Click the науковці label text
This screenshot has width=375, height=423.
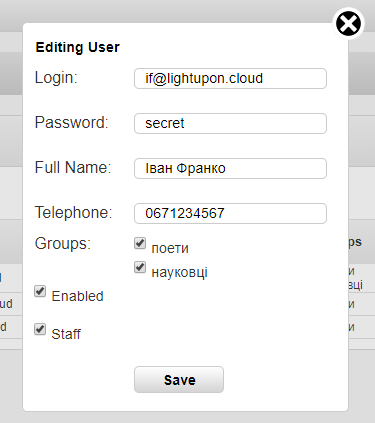(180, 272)
